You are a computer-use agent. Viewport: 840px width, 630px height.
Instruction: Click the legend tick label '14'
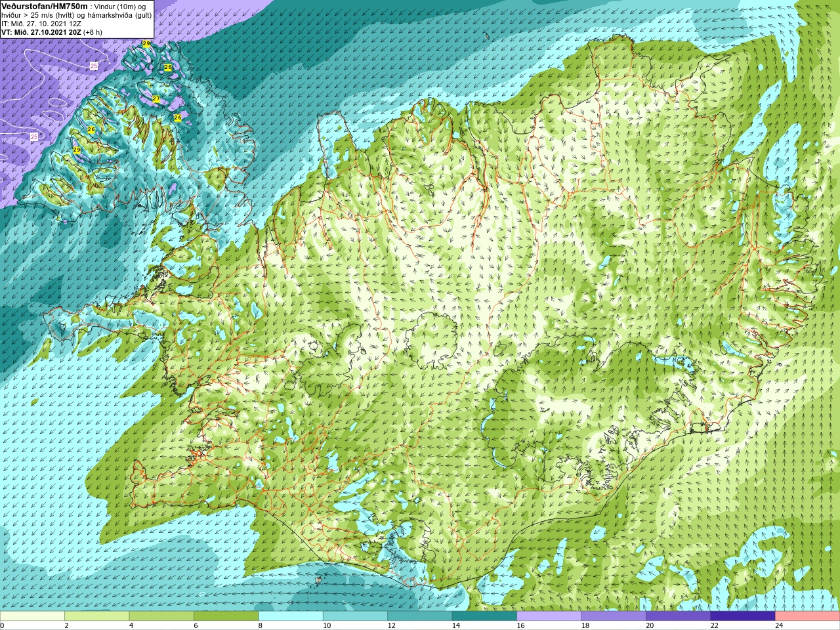[456, 625]
